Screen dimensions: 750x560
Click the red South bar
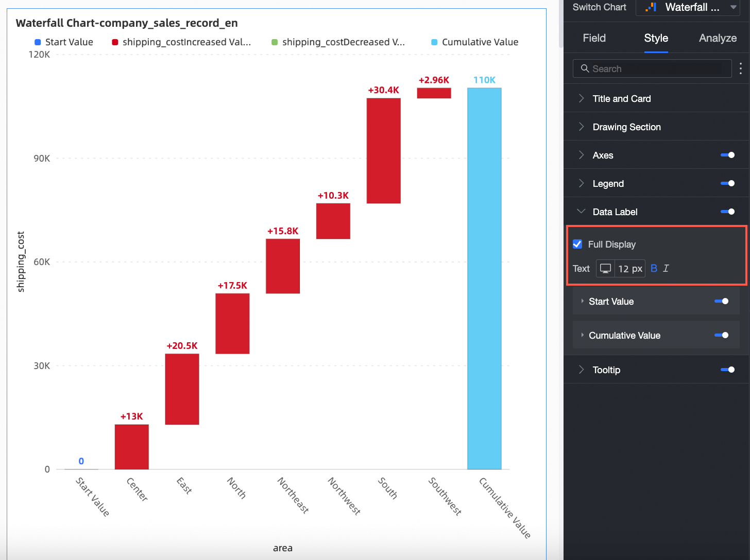coord(384,151)
